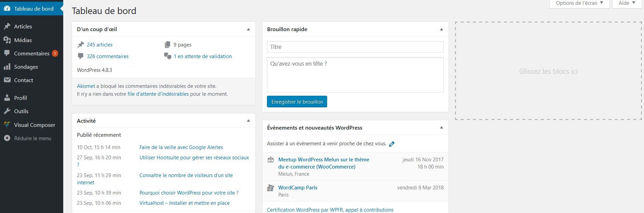
Task: Click the Melun, France location text
Action: coord(294,174)
